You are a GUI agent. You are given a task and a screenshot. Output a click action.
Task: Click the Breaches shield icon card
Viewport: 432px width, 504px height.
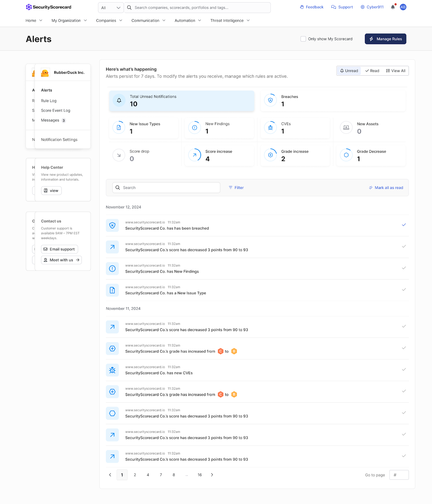pyautogui.click(x=270, y=100)
